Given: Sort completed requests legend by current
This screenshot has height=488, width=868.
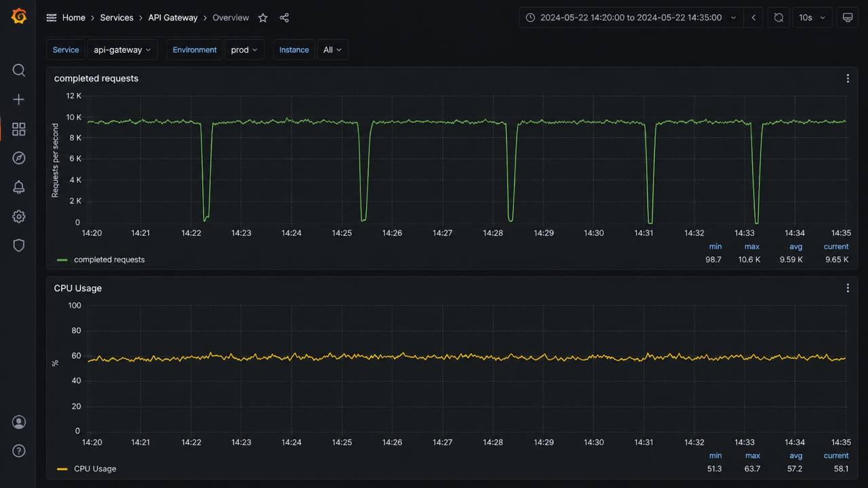Looking at the screenshot, I should coord(836,247).
